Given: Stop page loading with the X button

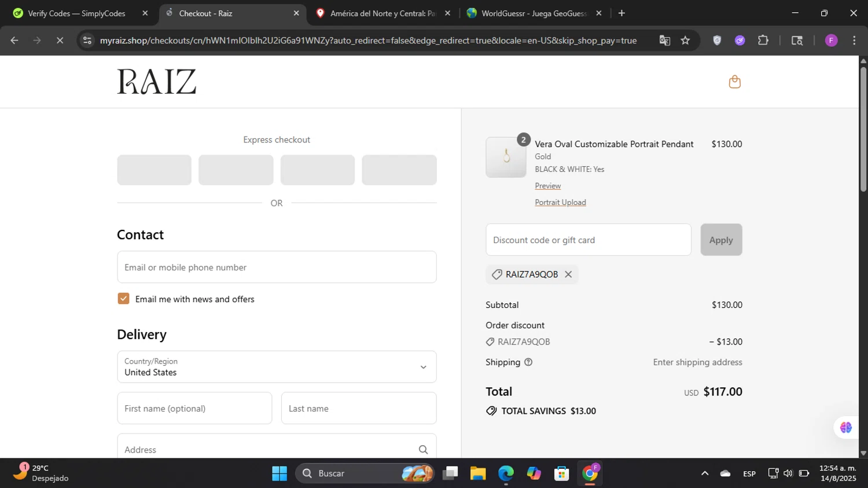Looking at the screenshot, I should [60, 41].
